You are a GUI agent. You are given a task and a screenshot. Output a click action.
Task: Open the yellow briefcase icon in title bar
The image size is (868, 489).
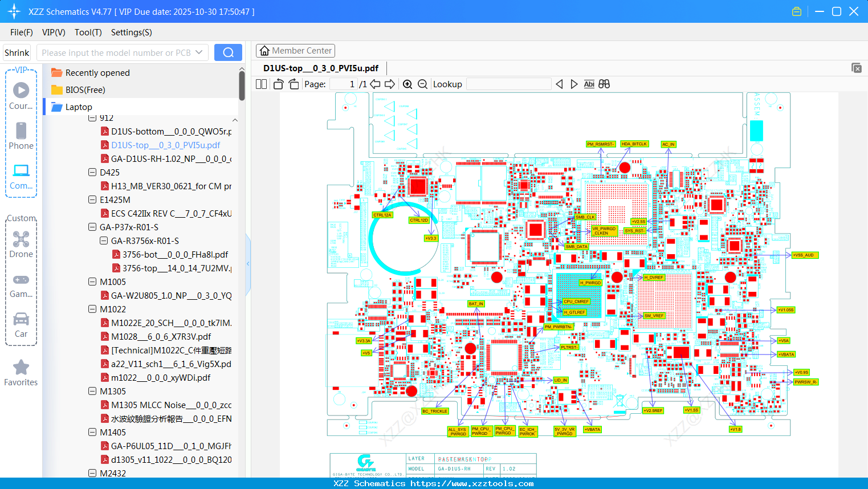click(x=797, y=11)
